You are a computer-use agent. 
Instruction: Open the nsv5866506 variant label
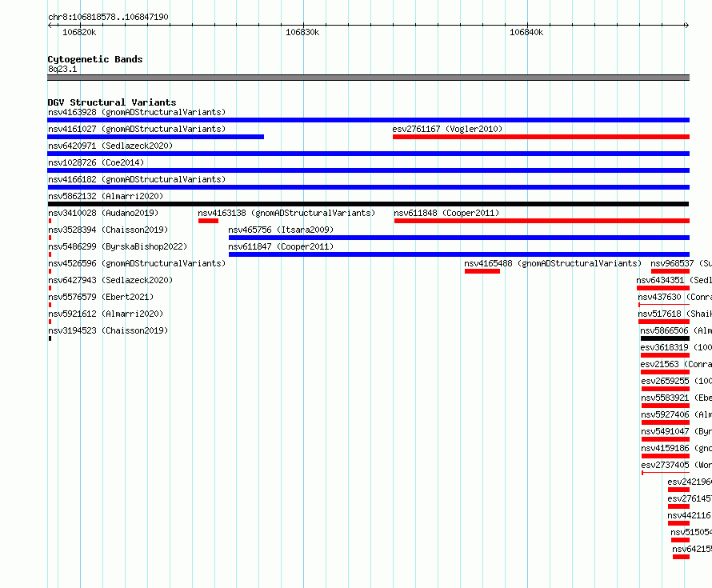[x=676, y=330]
